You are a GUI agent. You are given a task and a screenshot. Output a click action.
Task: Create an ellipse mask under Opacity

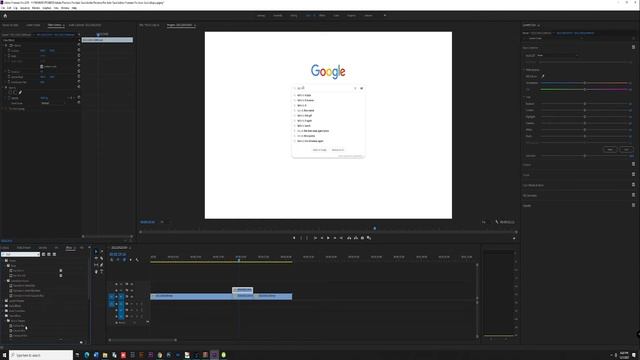point(10,93)
